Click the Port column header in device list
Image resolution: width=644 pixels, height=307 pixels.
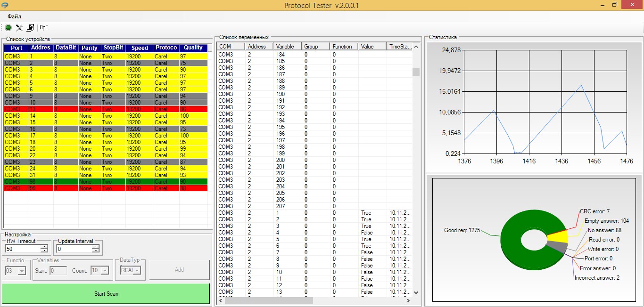click(17, 48)
